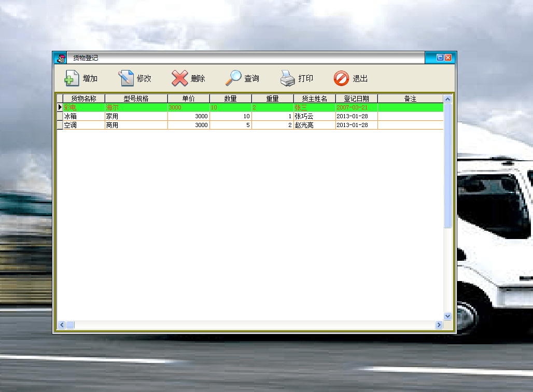Select the 冰箱 goods row cell
This screenshot has width=533, height=392.
pos(84,116)
